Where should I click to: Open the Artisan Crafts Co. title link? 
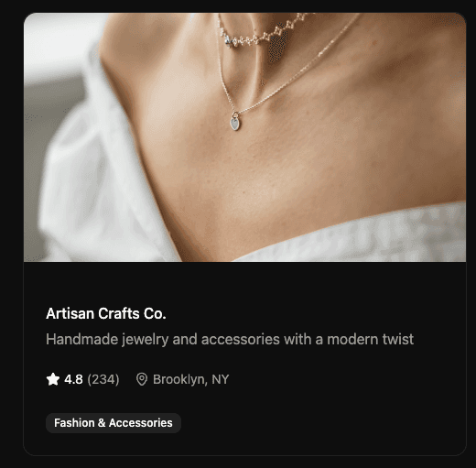(106, 313)
